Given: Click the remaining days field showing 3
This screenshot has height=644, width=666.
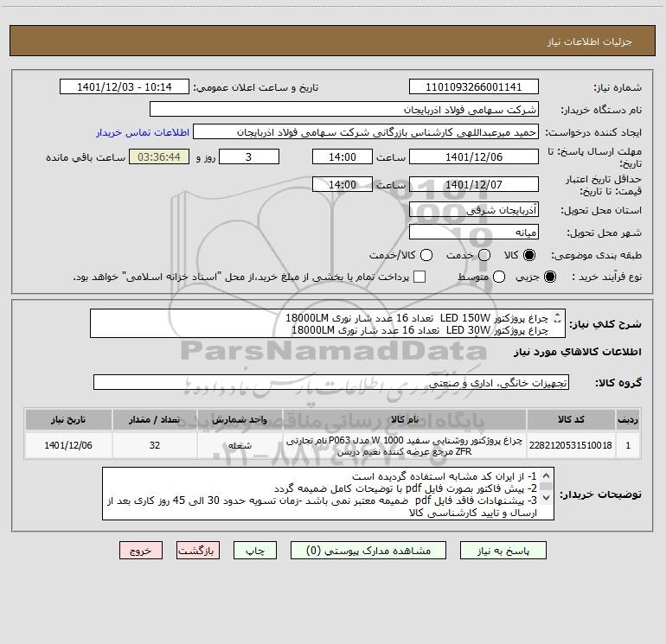Looking at the screenshot, I should (x=249, y=156).
